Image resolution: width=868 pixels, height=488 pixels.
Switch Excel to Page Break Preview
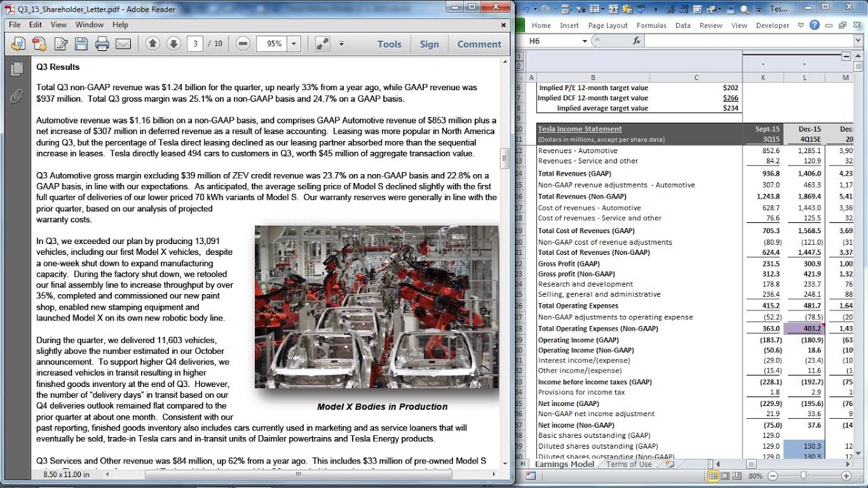click(736, 476)
